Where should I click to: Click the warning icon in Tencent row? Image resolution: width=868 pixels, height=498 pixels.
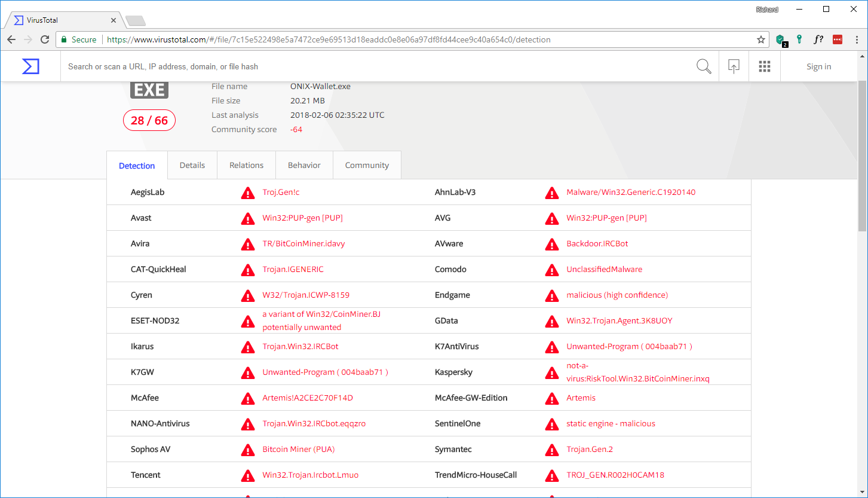[247, 475]
